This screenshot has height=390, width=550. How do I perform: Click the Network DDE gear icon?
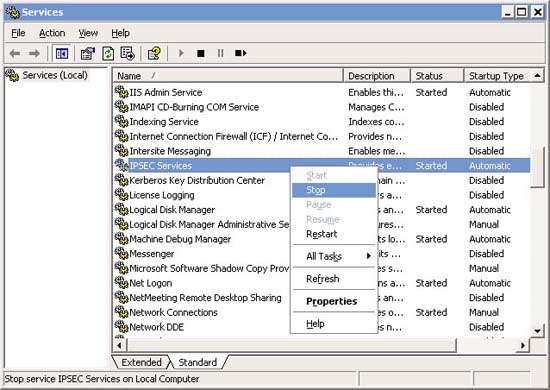[x=121, y=327]
